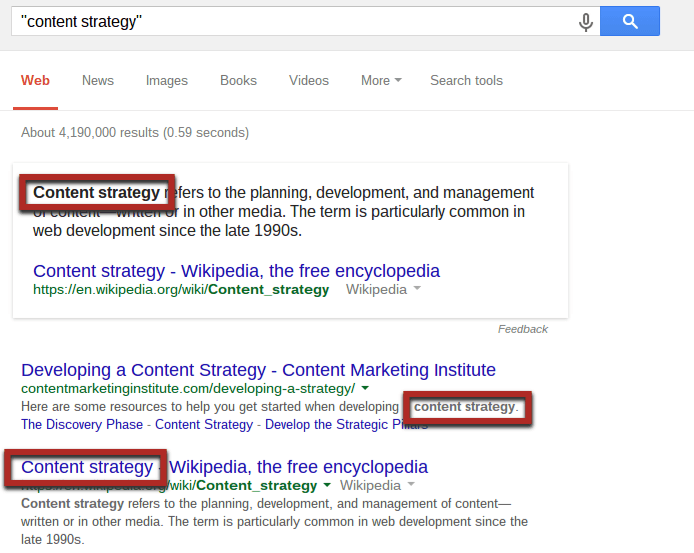Expand the More dropdown menu
This screenshot has height=553, width=694.
click(382, 81)
